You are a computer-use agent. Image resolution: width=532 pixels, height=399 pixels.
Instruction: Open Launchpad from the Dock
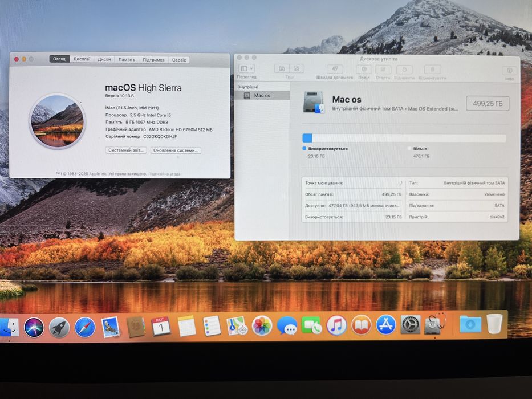[x=59, y=328]
